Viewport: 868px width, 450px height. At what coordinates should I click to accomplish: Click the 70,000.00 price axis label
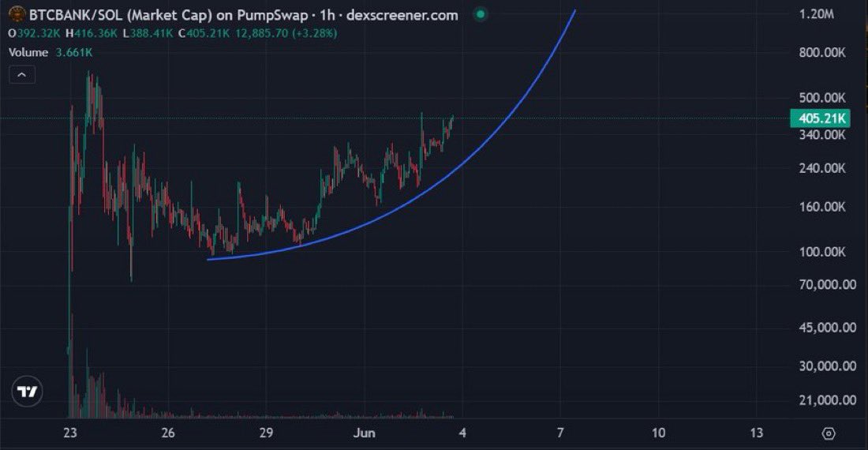tap(828, 284)
